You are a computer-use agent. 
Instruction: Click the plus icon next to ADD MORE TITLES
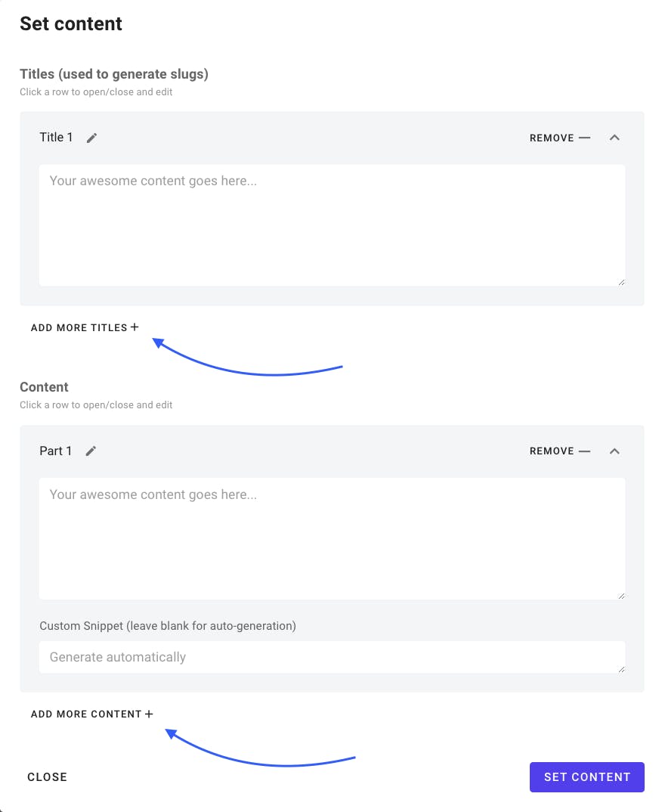tap(135, 327)
